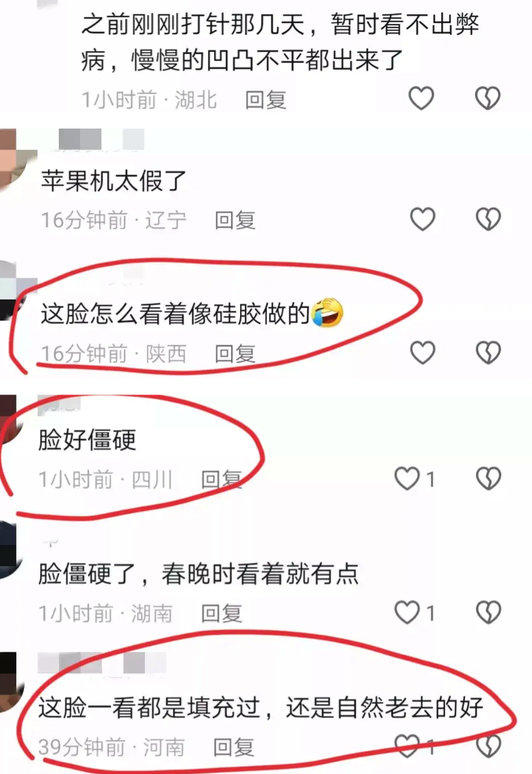
Task: Dislike the Hubei comment with broken heart
Action: [488, 98]
